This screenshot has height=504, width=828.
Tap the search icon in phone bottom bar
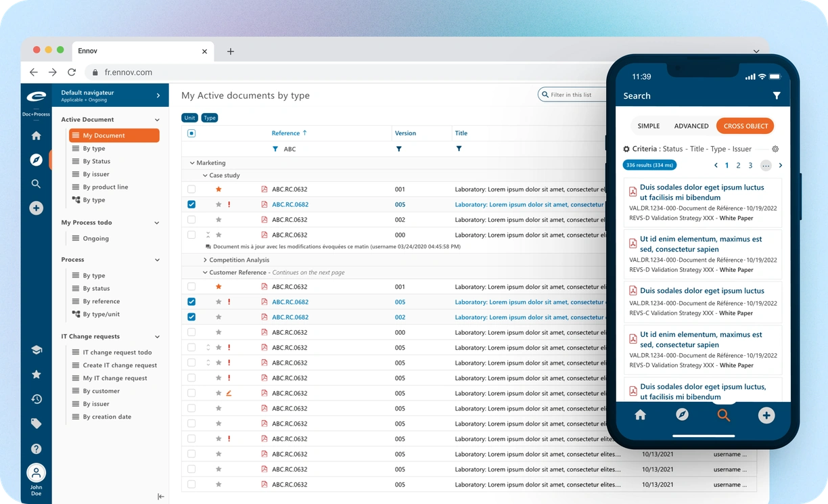[x=724, y=415]
